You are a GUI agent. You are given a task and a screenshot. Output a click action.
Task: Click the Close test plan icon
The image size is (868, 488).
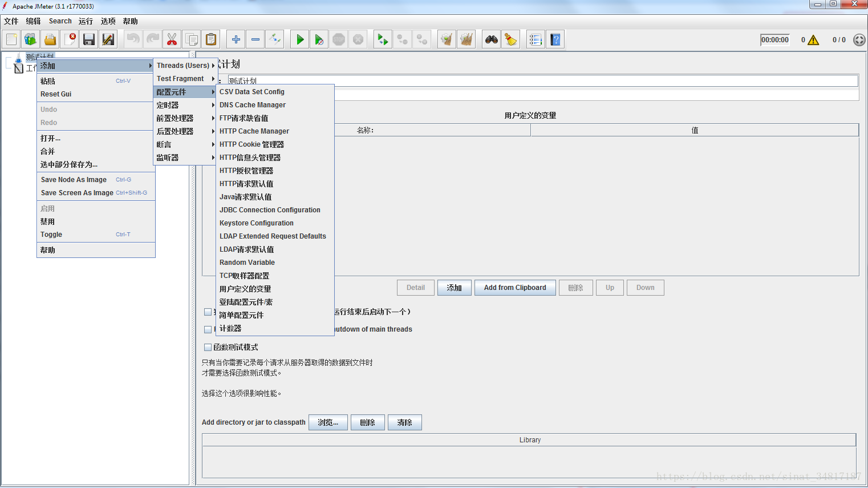[70, 39]
